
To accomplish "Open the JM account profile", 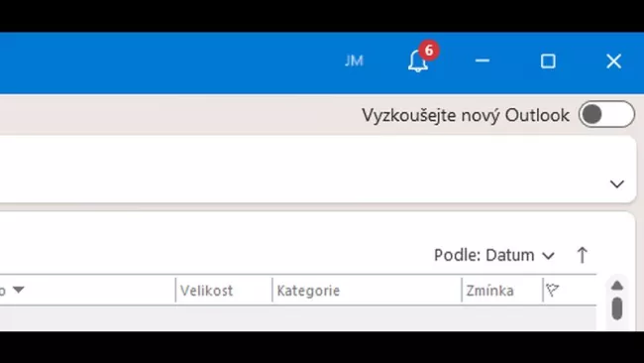I will coord(354,60).
